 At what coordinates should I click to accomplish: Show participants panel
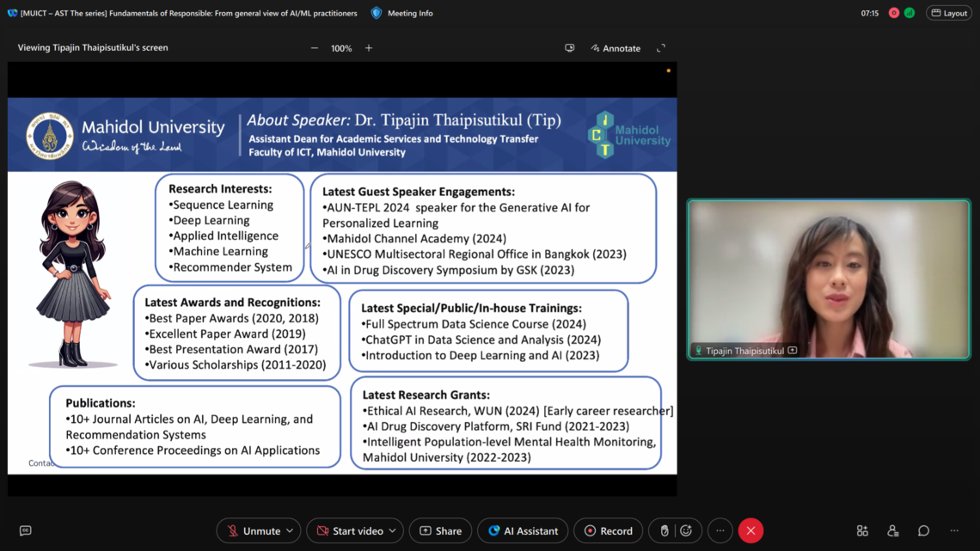coord(892,530)
